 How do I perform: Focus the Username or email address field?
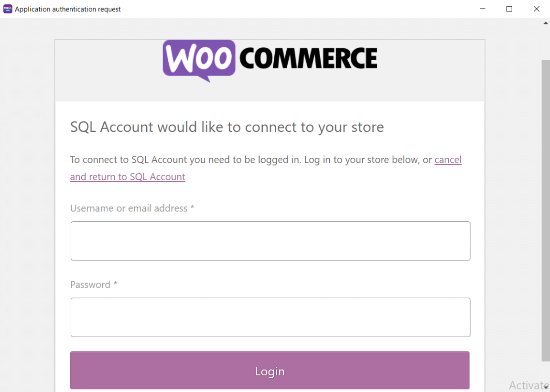(270, 241)
